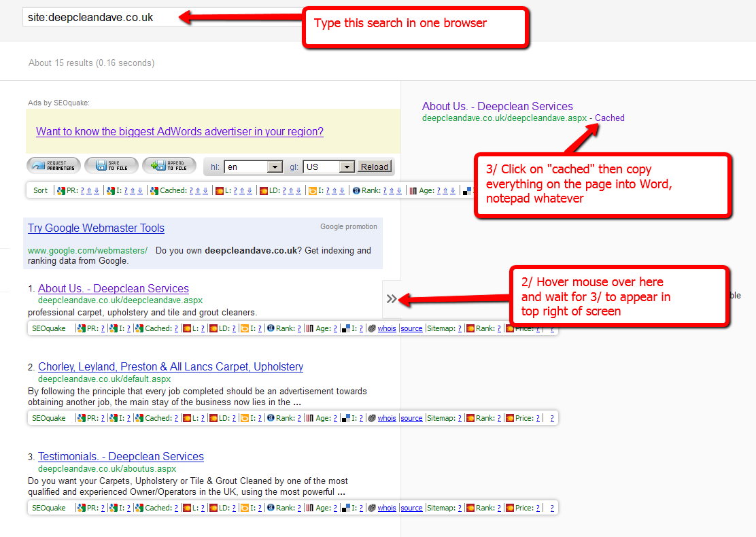This screenshot has width=756, height=537.
Task: Click the "Sort" label in the SEOquake bar
Action: pyautogui.click(x=41, y=191)
